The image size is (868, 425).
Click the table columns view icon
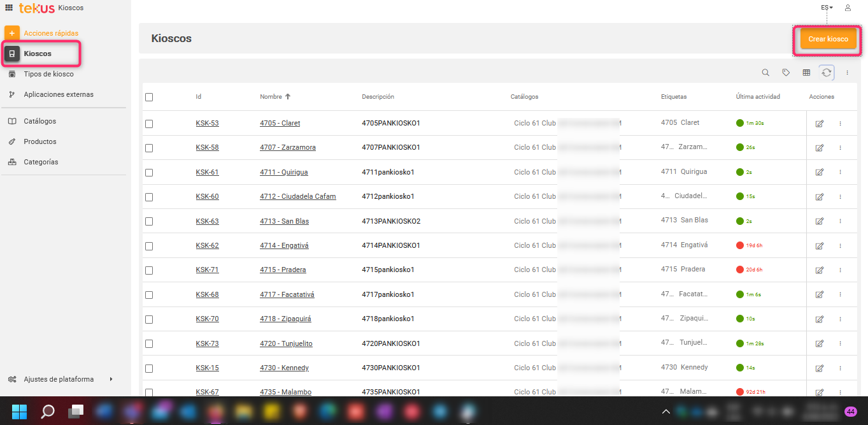click(x=806, y=73)
